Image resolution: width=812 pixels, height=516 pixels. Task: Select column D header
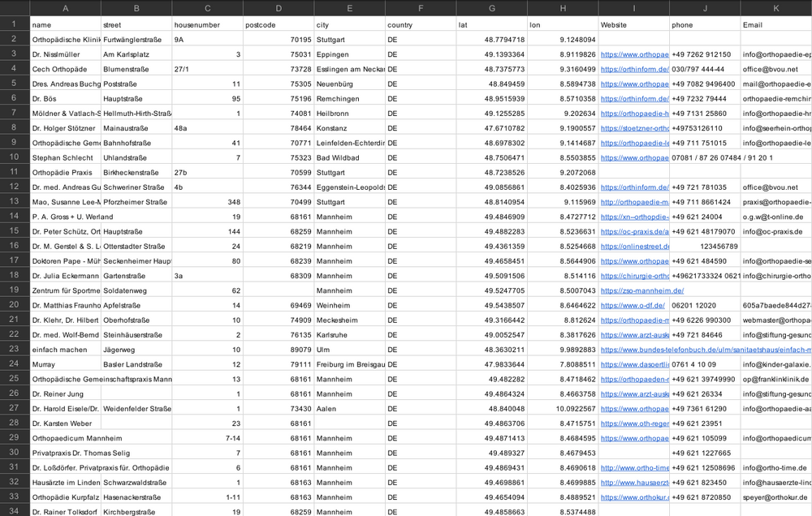pyautogui.click(x=279, y=8)
